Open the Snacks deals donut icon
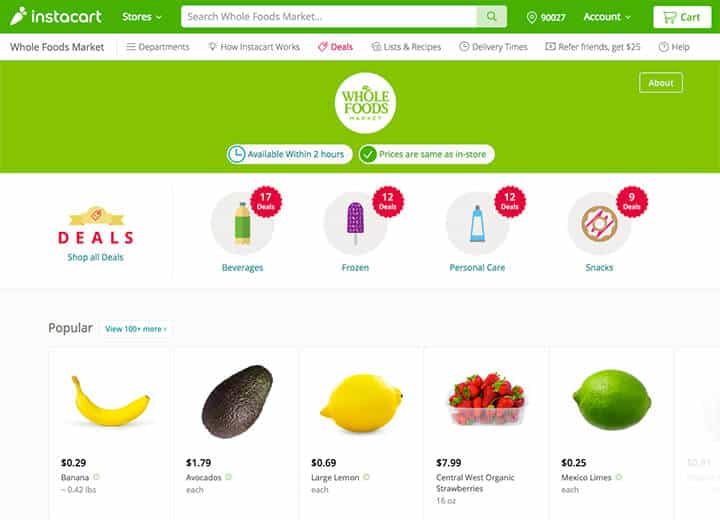 pyautogui.click(x=599, y=223)
